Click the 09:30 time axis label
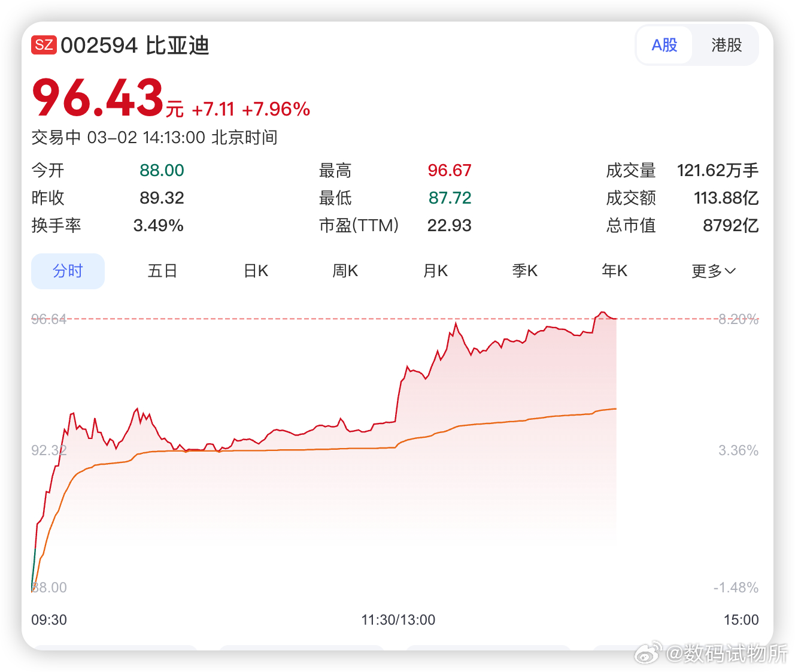Viewport: 795px width, 672px height. (x=49, y=620)
